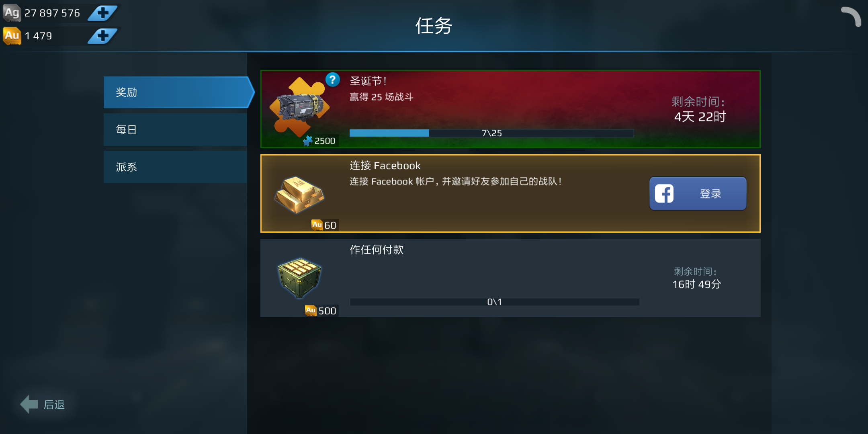Click the blue question mark help icon
Image resolution: width=868 pixels, height=434 pixels.
[333, 80]
